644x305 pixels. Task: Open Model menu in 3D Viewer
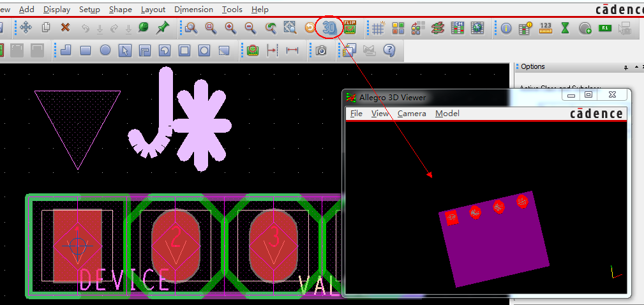click(447, 114)
